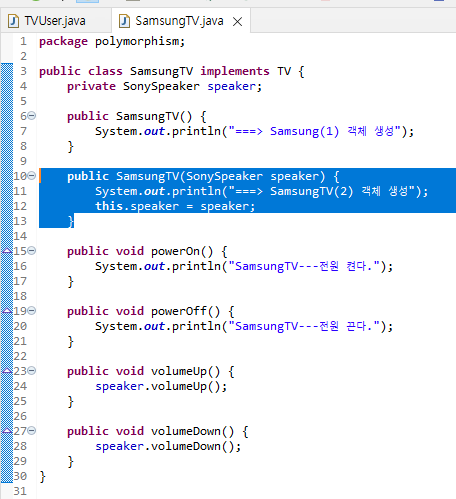Click 'speaker.volumeUp();' on line 24
This screenshot has width=456, height=499.
[x=161, y=386]
